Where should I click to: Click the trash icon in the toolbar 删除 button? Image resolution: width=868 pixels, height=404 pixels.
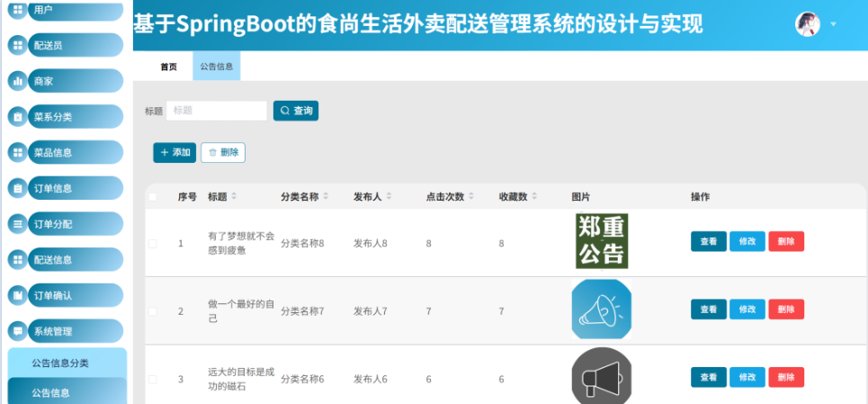(x=212, y=153)
